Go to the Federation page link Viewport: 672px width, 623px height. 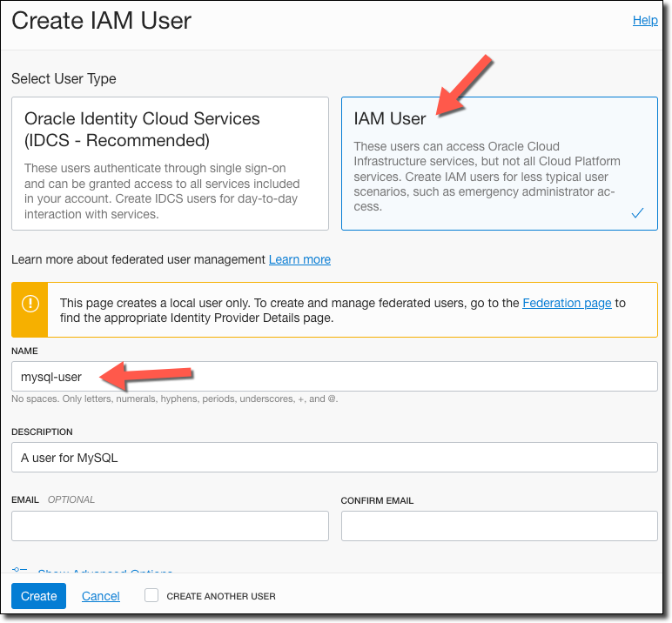click(567, 303)
